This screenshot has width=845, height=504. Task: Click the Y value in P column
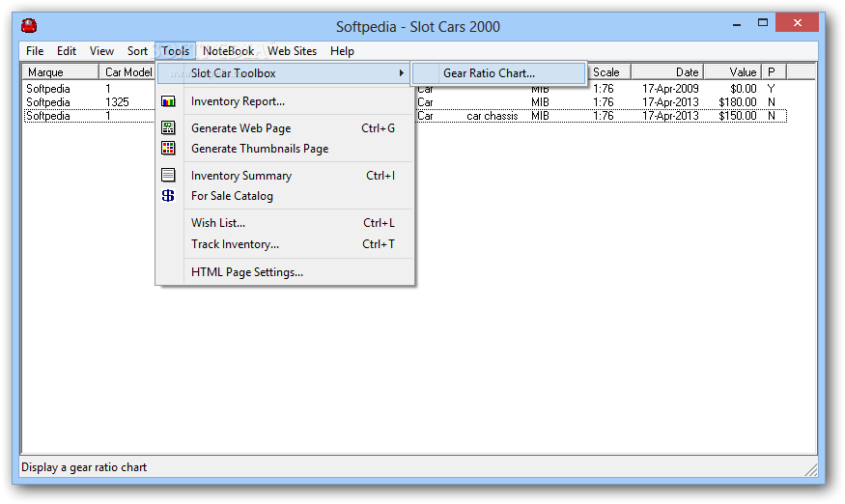coord(771,89)
